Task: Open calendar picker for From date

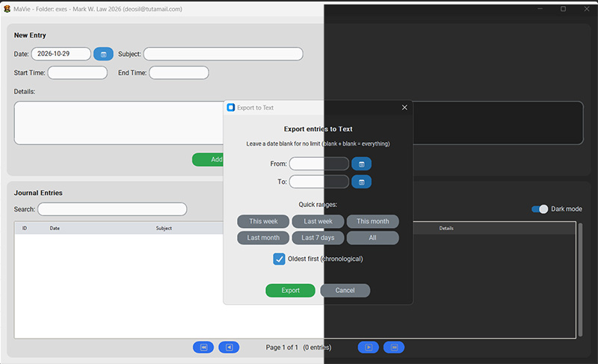Action: 361,164
